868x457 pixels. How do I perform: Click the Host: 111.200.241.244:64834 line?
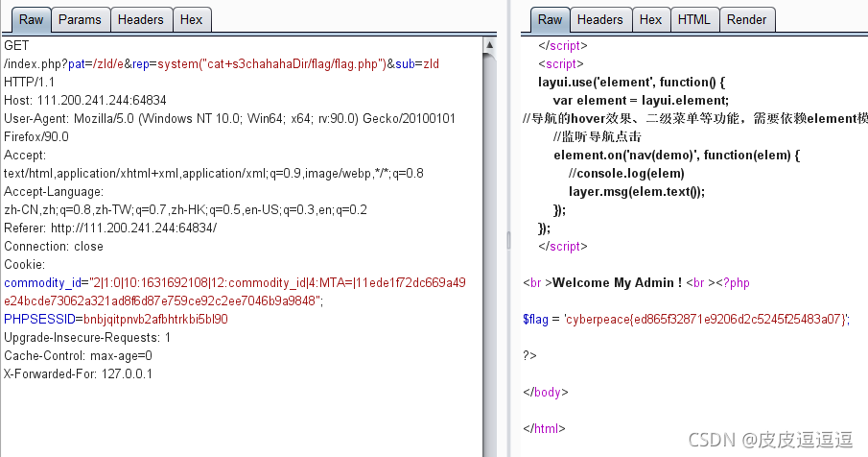click(x=84, y=100)
